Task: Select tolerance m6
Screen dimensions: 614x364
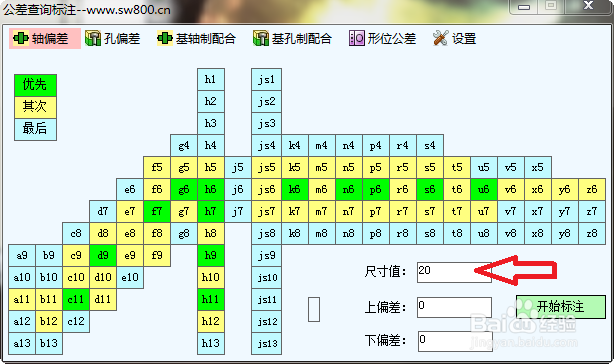Action: coord(321,189)
